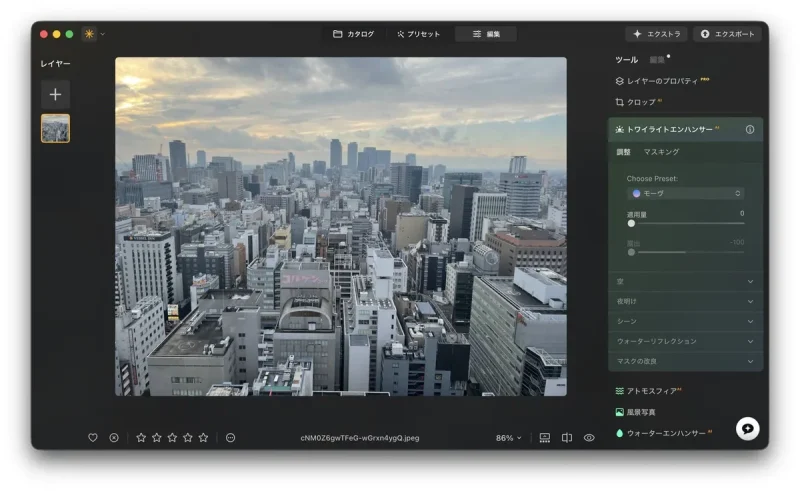Image resolution: width=800 pixels, height=491 pixels.
Task: Switch to the カタログ tab
Action: point(353,34)
